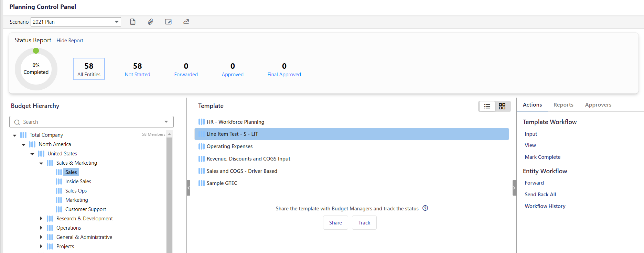644x253 pixels.
Task: Collapse the Sales & Marketing node
Action: (x=41, y=163)
